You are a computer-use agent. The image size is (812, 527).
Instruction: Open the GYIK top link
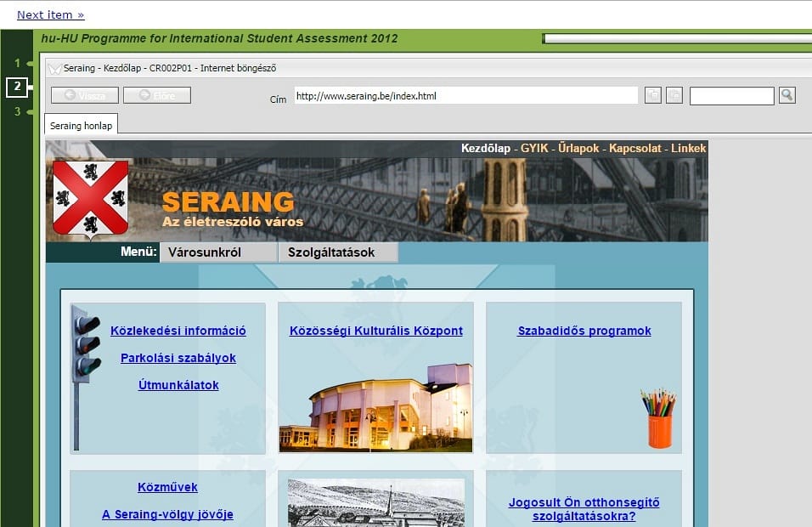[534, 148]
